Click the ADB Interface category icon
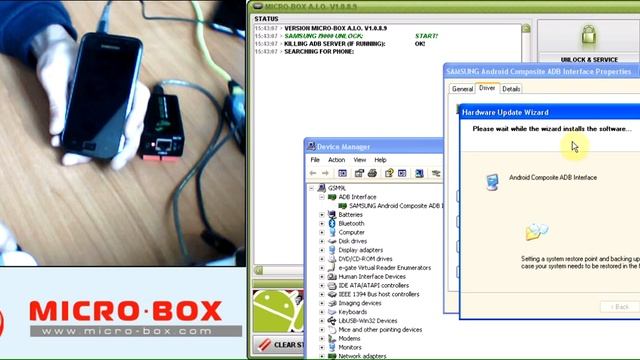Screen dimensions: 640x360 [x=332, y=197]
